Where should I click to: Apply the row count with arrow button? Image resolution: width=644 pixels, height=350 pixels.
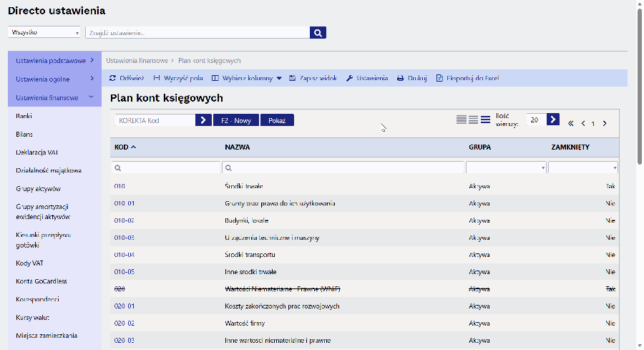point(553,120)
